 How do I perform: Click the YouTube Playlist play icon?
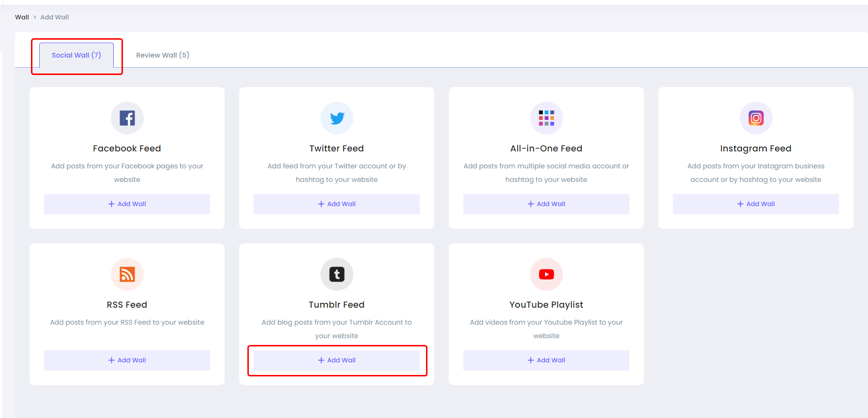[x=546, y=274]
